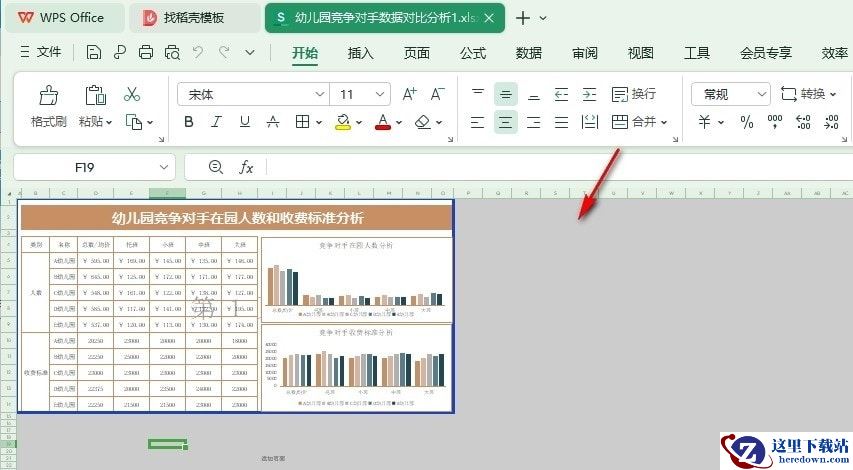Decrease decimal places icon
This screenshot has width=853, height=470.
(x=831, y=122)
